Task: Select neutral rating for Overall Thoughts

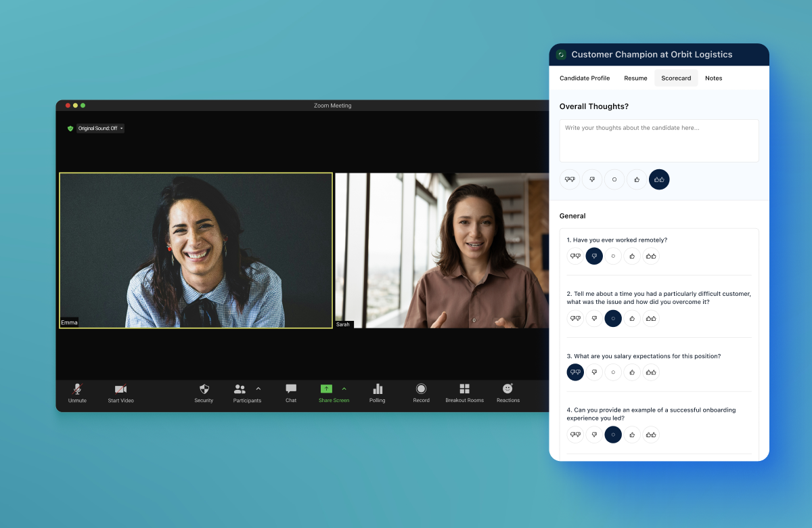Action: [614, 179]
